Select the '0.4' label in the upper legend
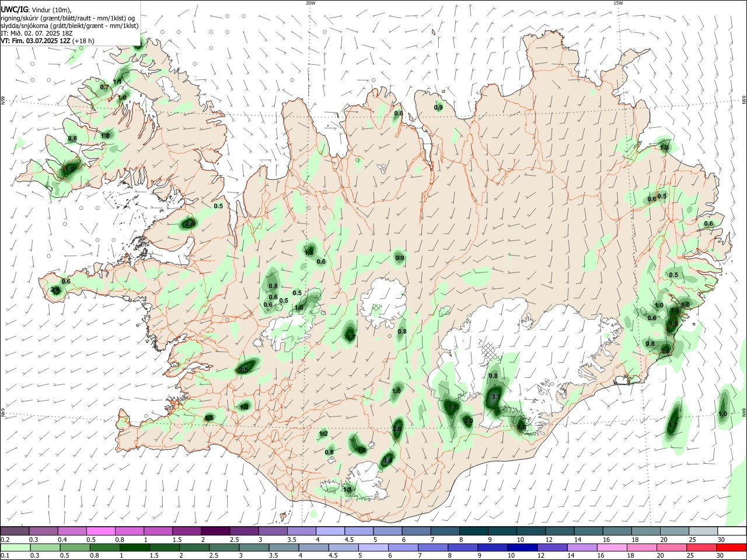The width and height of the screenshot is (747, 560). click(x=62, y=540)
